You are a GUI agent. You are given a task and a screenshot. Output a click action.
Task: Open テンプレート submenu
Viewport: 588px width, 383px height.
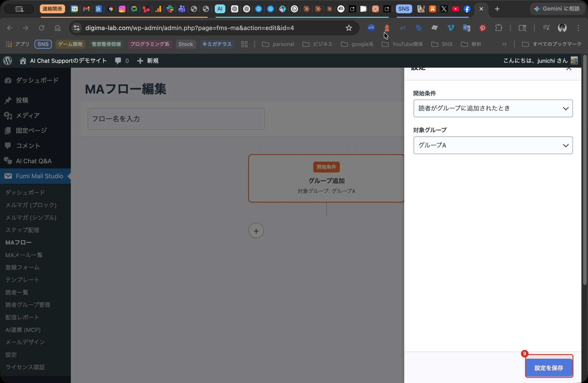pos(22,280)
